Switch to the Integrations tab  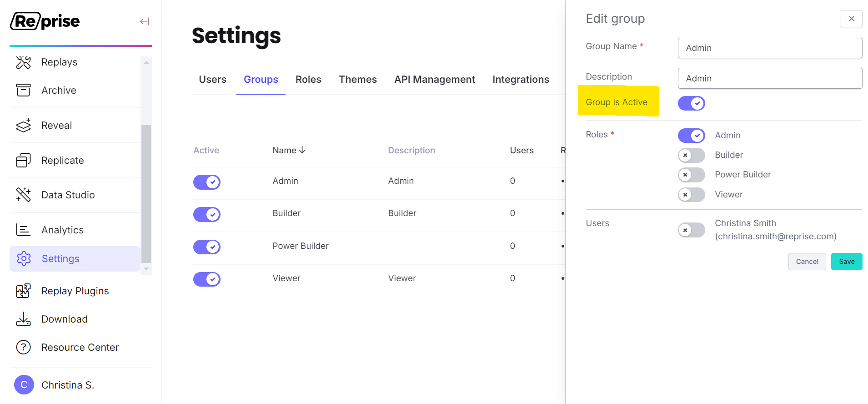click(521, 80)
